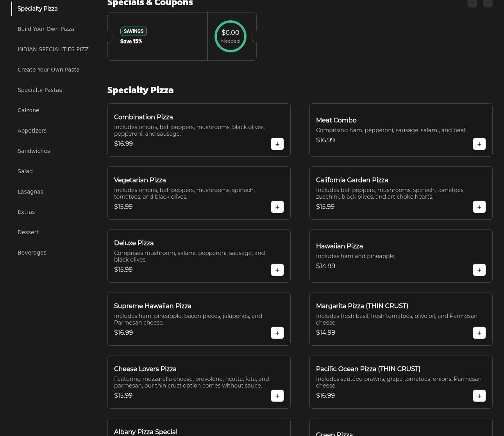Go to previous coupon with left chevron

click(x=472, y=3)
